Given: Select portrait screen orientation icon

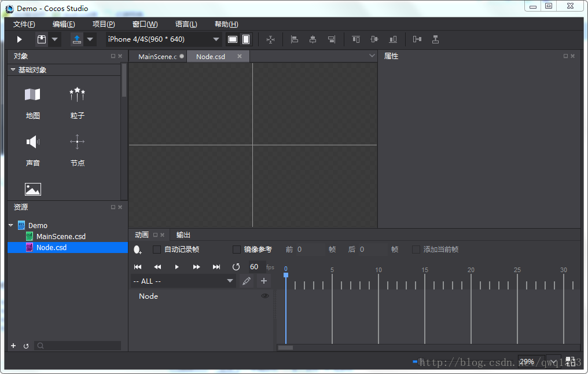Looking at the screenshot, I should (246, 39).
